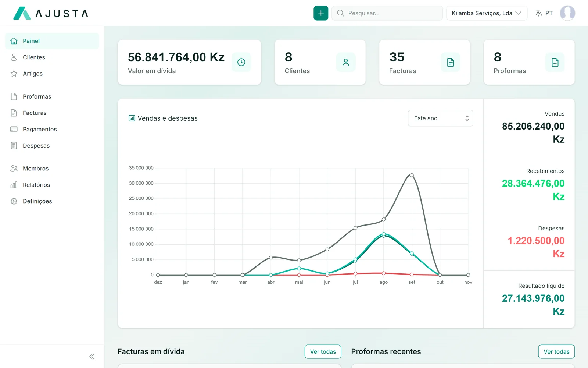Click the Relatórios bar chart icon
This screenshot has height=368, width=588.
[14, 185]
